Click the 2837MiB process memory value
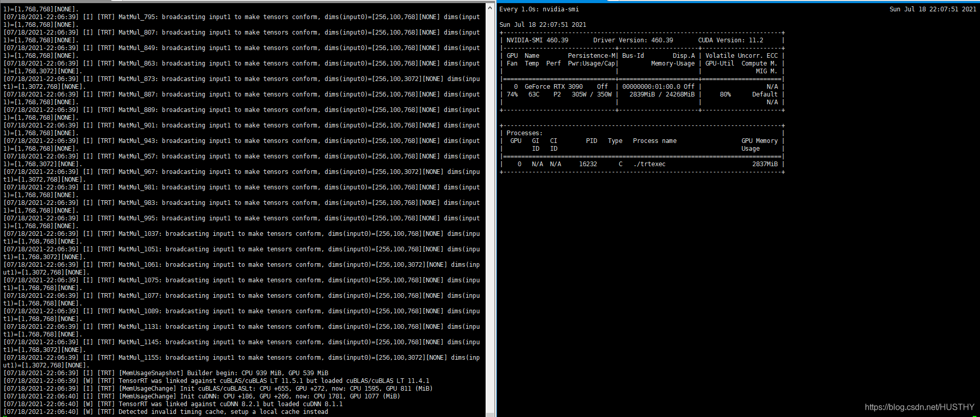The image size is (980, 417). click(x=765, y=164)
